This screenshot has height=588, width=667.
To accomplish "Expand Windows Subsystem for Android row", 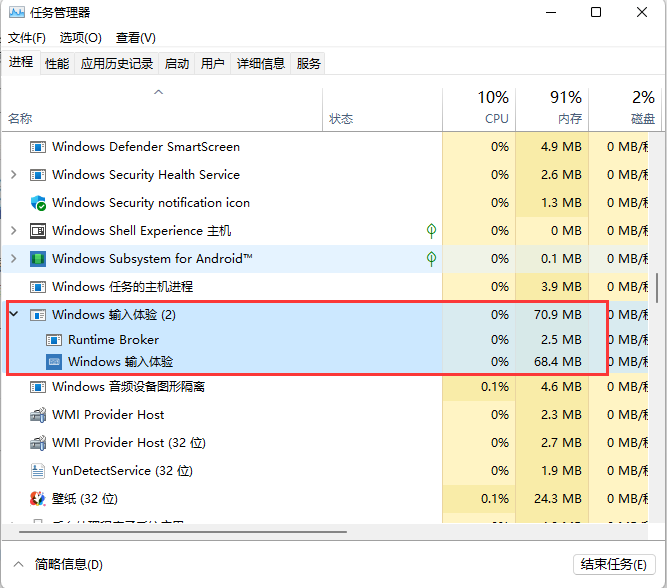I will click(14, 258).
